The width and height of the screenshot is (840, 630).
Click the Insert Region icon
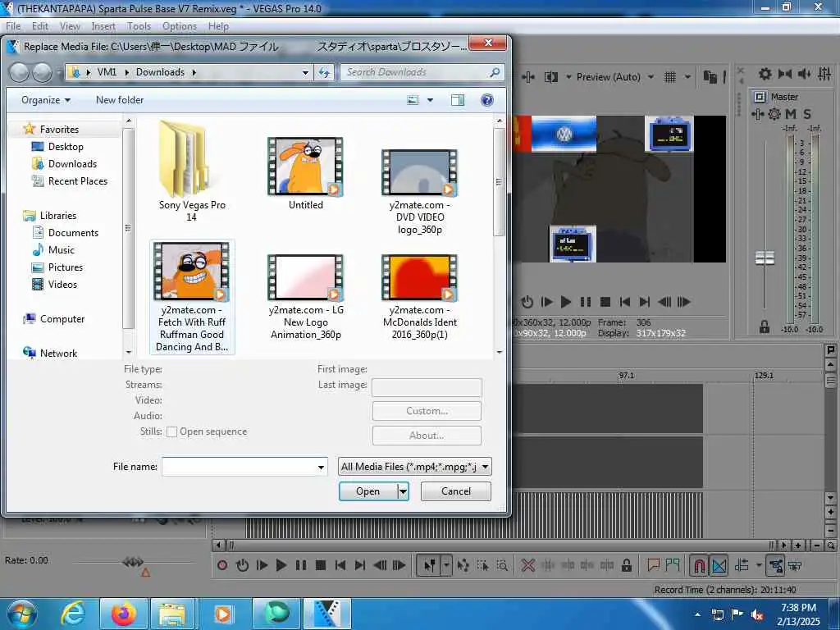click(x=673, y=564)
